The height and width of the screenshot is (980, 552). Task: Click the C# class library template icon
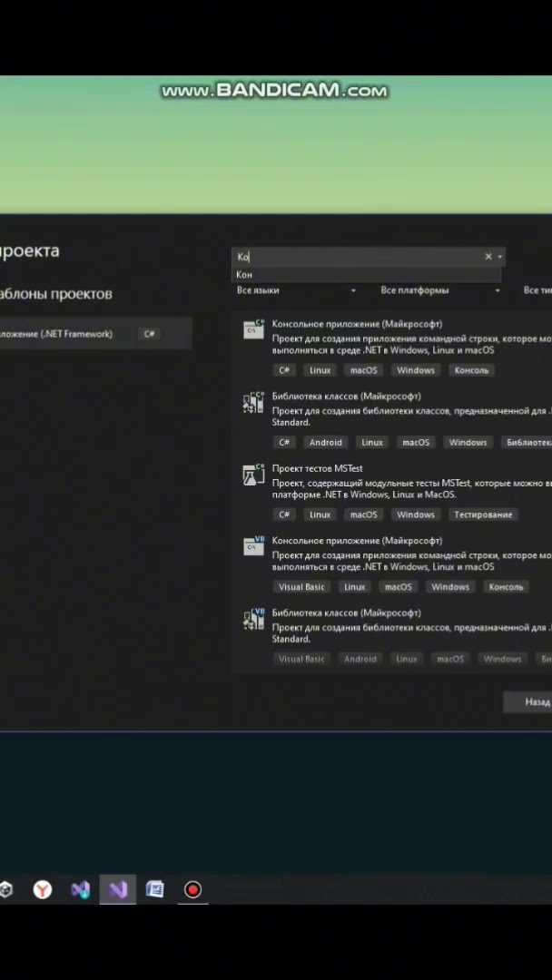click(254, 402)
